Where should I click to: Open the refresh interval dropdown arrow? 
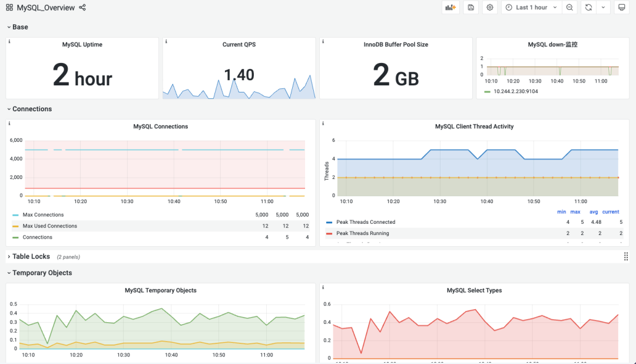tap(603, 8)
